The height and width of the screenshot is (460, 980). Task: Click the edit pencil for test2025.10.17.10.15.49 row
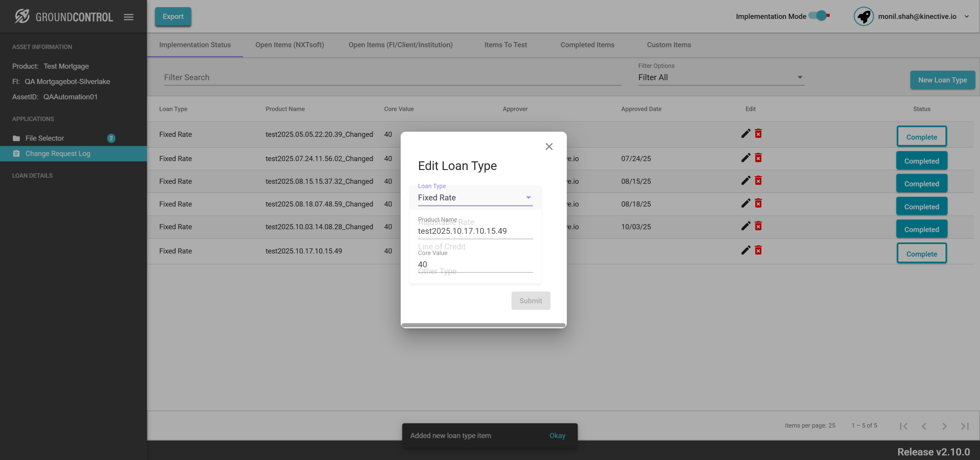click(745, 250)
